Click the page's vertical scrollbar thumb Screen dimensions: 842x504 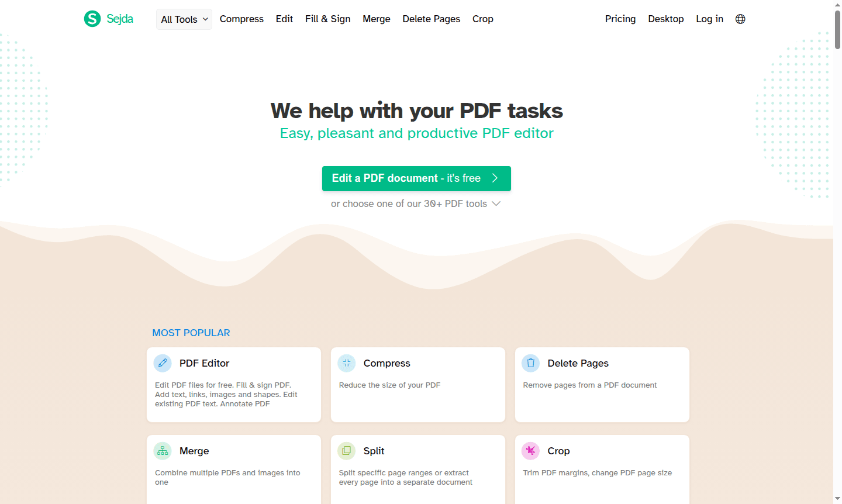click(837, 29)
